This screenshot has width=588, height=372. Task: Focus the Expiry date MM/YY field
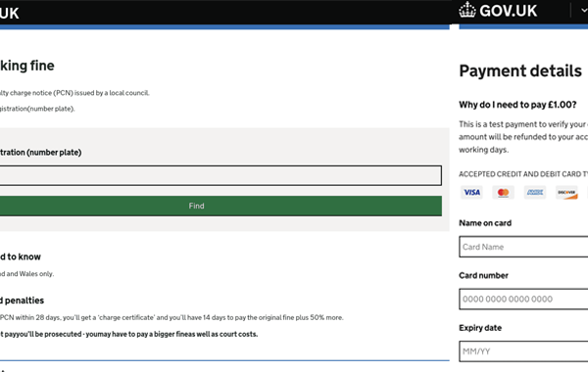coord(523,351)
